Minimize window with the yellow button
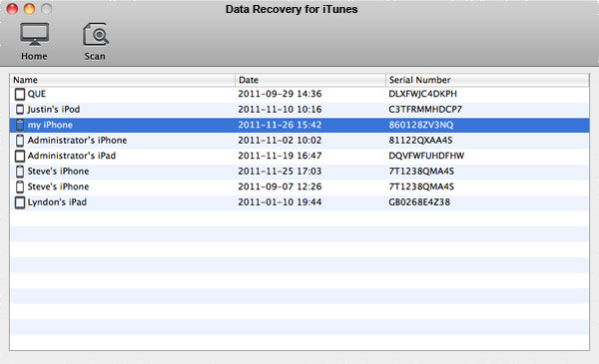The height and width of the screenshot is (364, 599). (29, 8)
